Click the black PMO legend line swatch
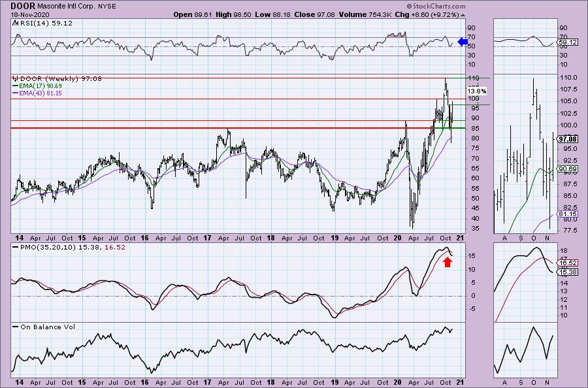Viewport: 588px width, 388px height. point(16,248)
